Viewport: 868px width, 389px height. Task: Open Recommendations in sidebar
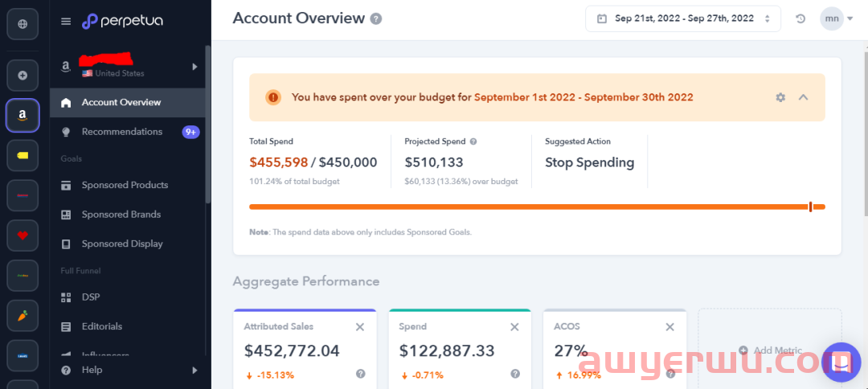click(x=122, y=132)
